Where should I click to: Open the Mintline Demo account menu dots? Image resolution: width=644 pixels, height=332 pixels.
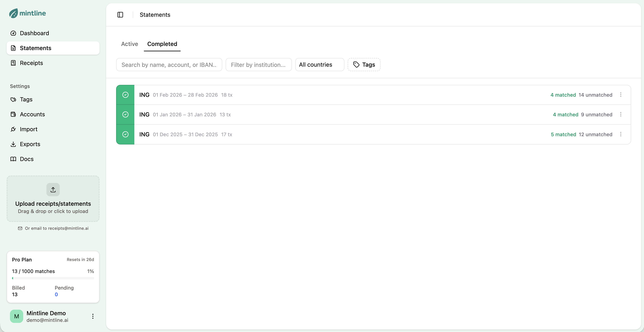coord(93,316)
